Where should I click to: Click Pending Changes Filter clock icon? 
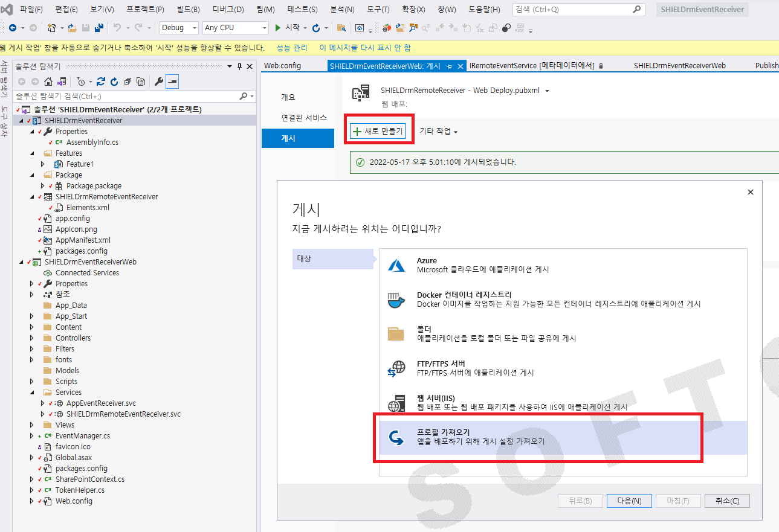pos(81,82)
